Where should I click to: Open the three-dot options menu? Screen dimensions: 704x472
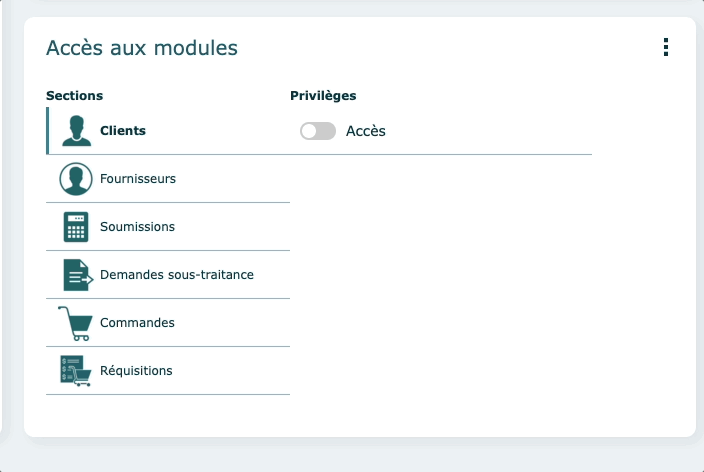(666, 47)
